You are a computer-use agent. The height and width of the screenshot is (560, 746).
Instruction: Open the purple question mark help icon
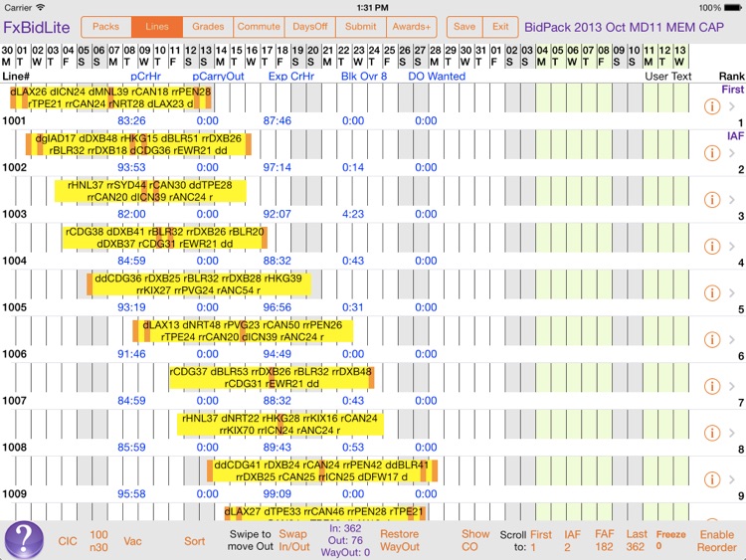tap(24, 541)
